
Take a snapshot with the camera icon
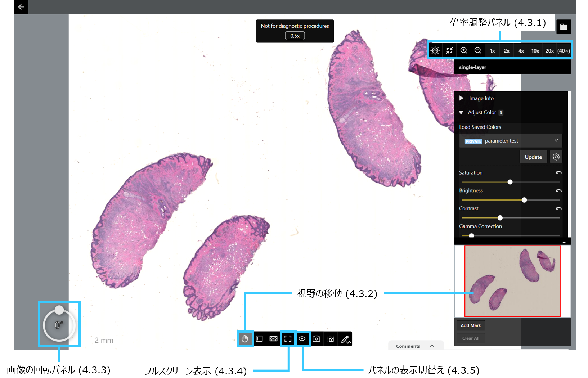[317, 339]
